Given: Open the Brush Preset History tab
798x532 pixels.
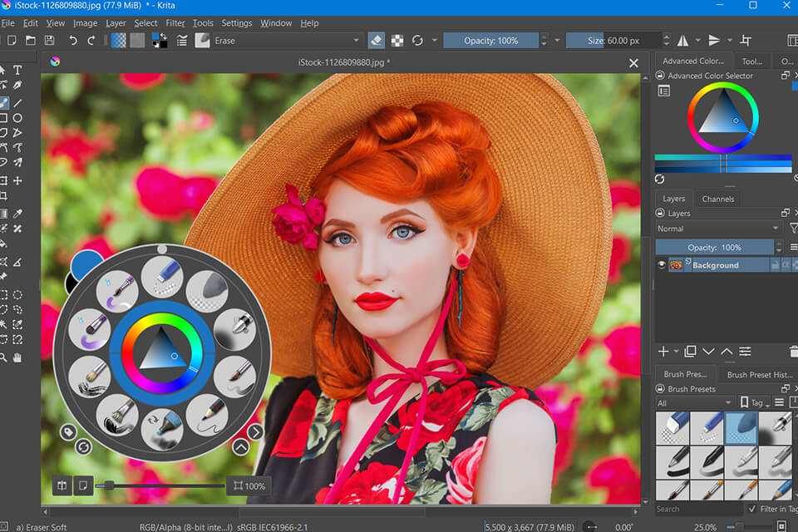Looking at the screenshot, I should [761, 374].
